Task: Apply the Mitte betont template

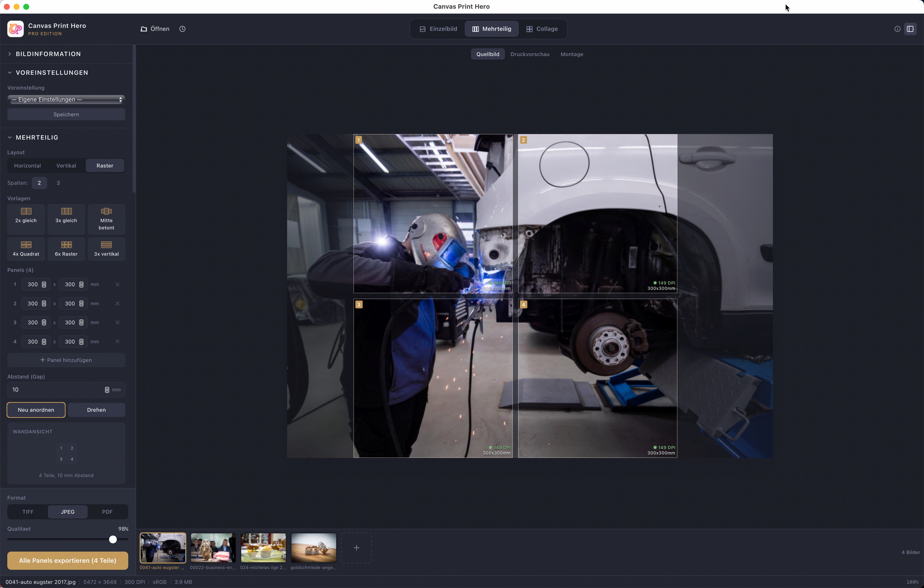Action: [x=106, y=219]
